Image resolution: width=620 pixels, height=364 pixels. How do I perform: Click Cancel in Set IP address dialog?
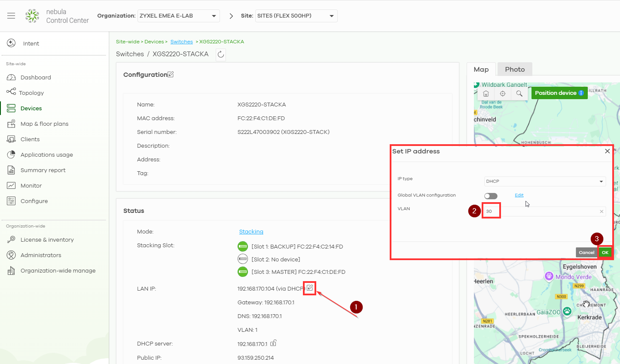click(x=586, y=252)
